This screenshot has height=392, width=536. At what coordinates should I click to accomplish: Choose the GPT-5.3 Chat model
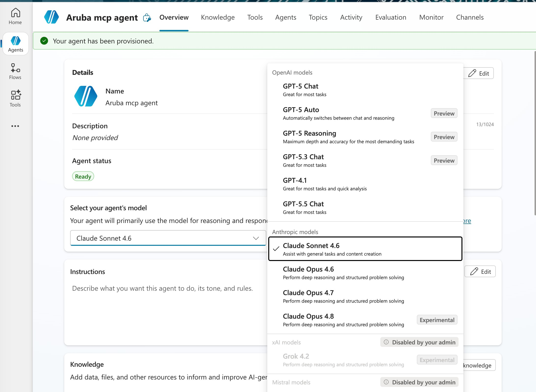coord(365,161)
